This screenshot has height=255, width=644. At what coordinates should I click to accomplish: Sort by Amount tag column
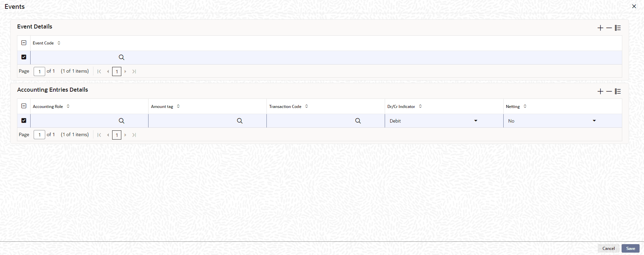click(178, 106)
